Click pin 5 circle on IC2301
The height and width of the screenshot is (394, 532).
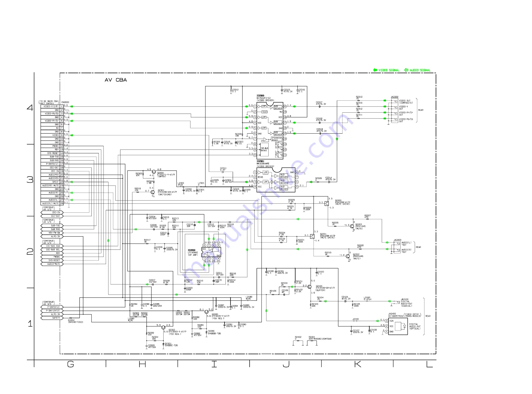point(297,187)
